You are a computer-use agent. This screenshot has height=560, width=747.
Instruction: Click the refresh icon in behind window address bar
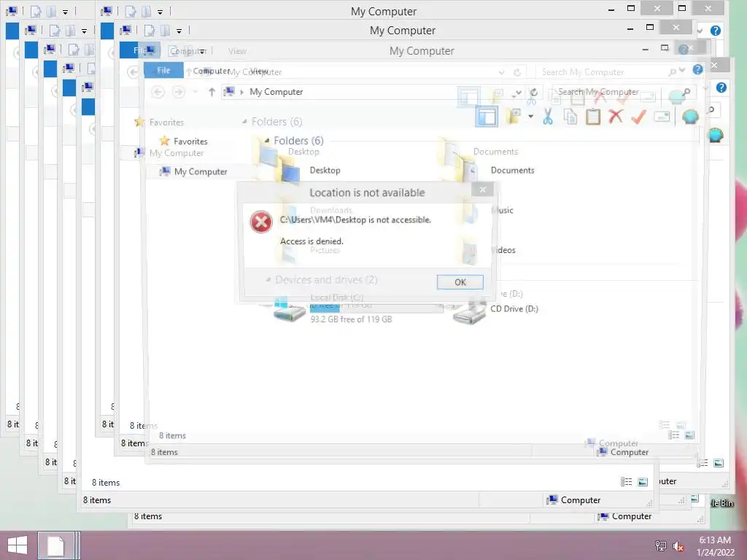coord(517,72)
